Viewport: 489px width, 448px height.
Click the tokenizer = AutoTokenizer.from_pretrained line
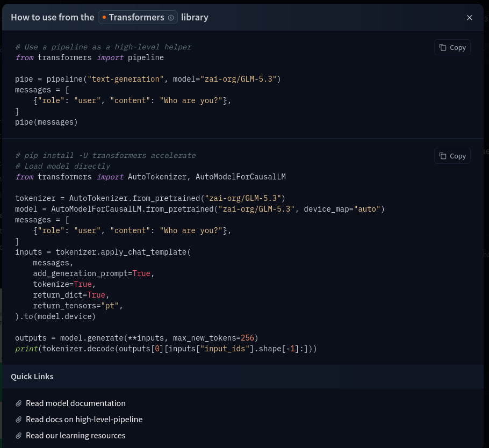tap(150, 198)
